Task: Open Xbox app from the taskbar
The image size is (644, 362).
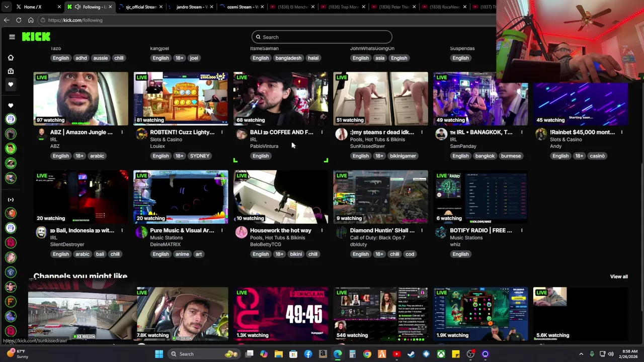Action: tap(441, 354)
